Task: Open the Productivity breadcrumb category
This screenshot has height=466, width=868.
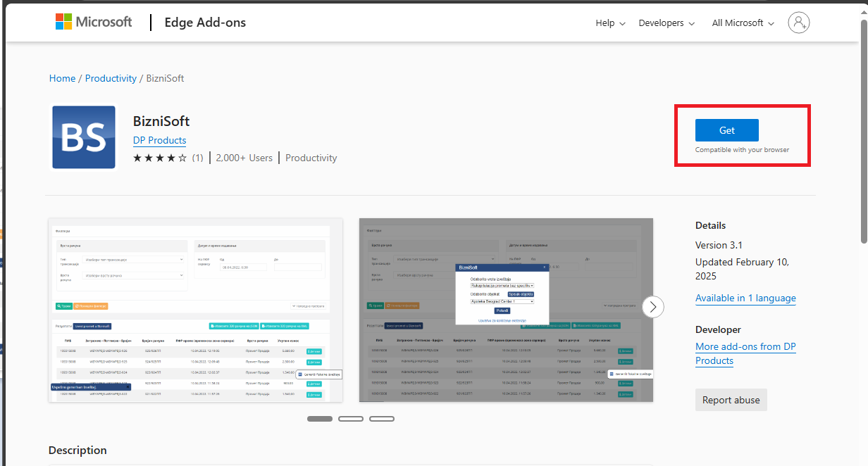Action: (111, 78)
